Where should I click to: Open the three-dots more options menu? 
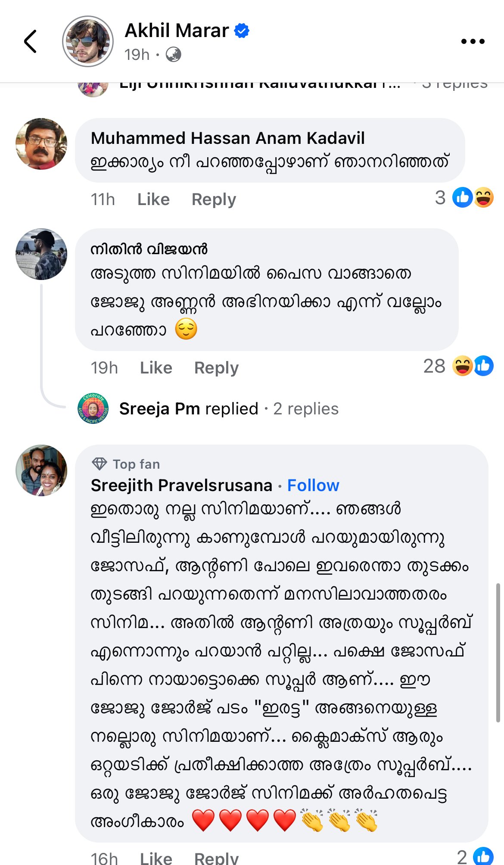[473, 41]
